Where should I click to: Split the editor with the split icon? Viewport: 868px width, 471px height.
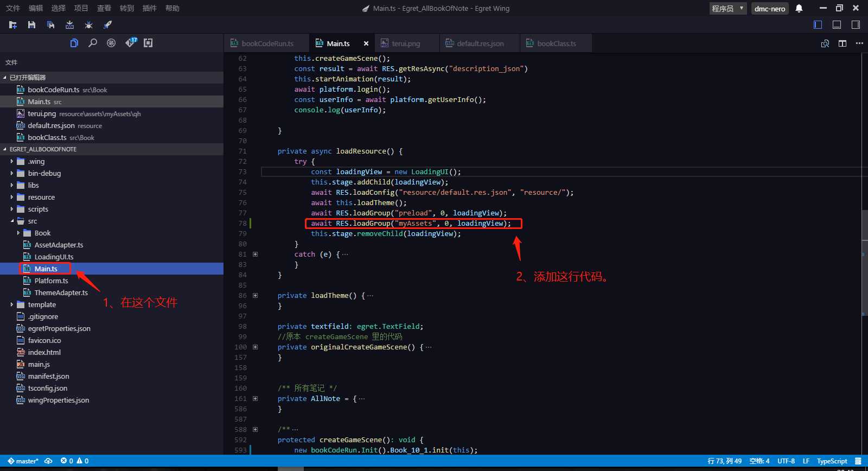click(843, 43)
